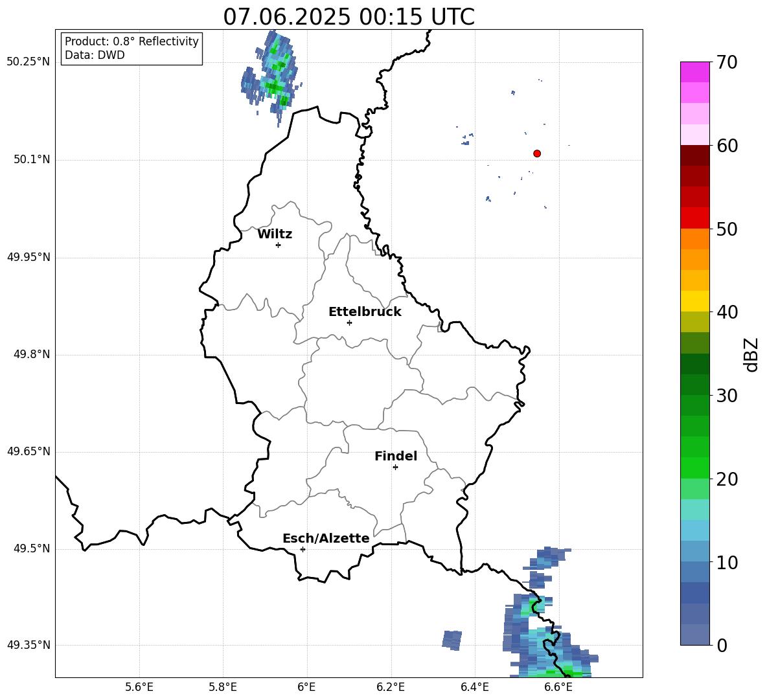767x700 pixels.
Task: Click the 'Product: 0.8° Reflectivity' text
Action: click(x=132, y=41)
